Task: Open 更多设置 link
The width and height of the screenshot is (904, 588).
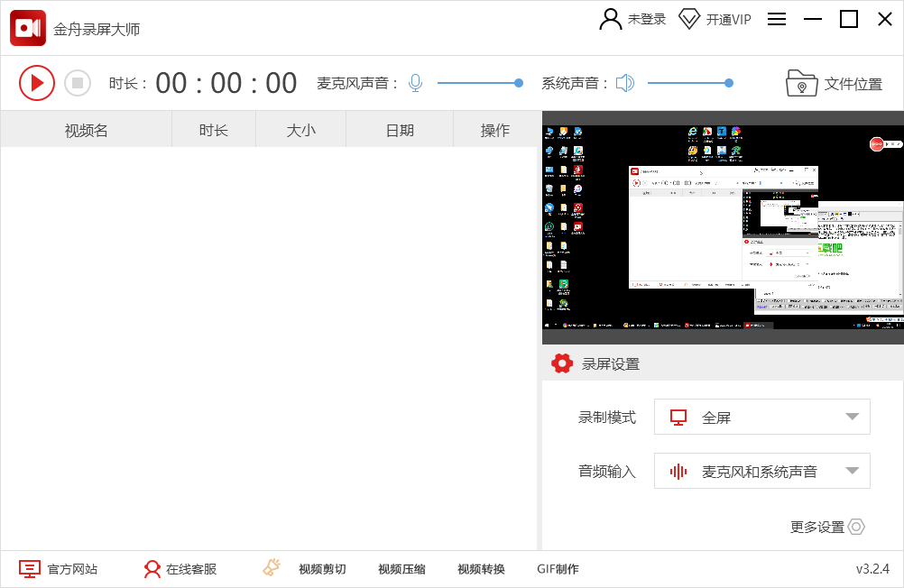Action: (x=817, y=527)
